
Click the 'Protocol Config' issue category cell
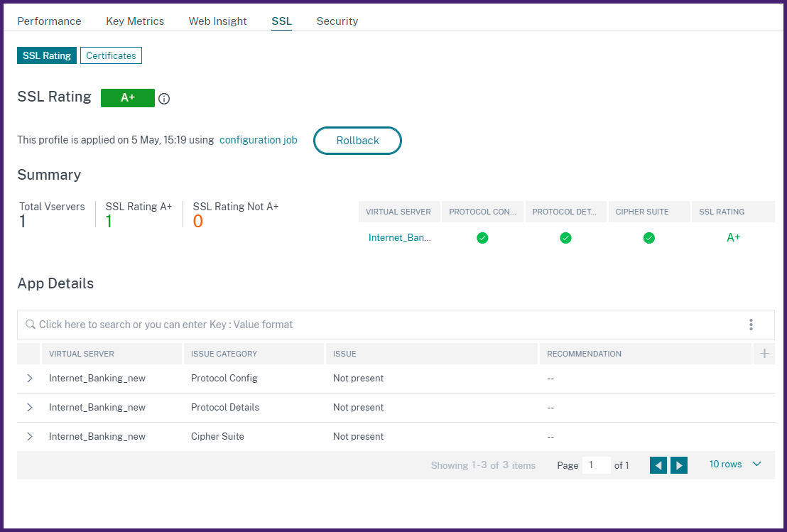pos(224,379)
